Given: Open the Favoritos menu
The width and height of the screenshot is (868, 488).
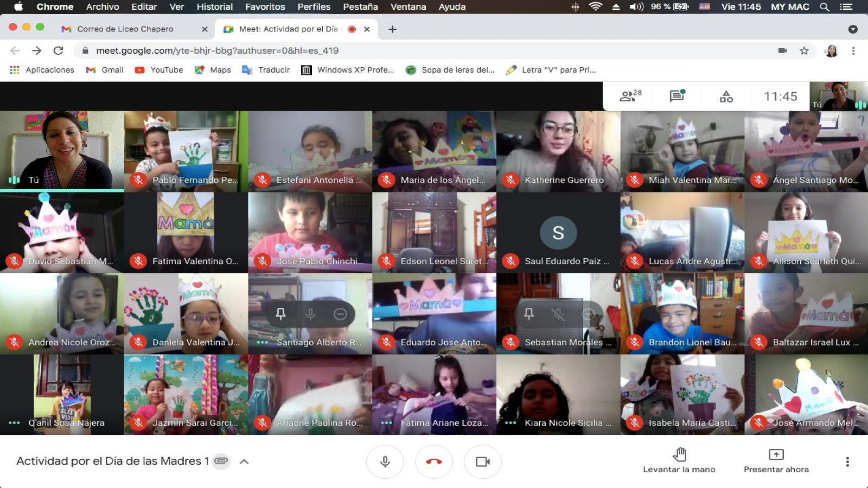Looking at the screenshot, I should click(x=265, y=7).
